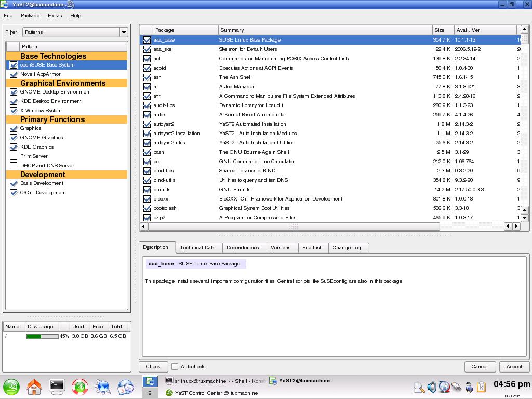The width and height of the screenshot is (532, 399).
Task: Click the Check button
Action: [x=153, y=366]
